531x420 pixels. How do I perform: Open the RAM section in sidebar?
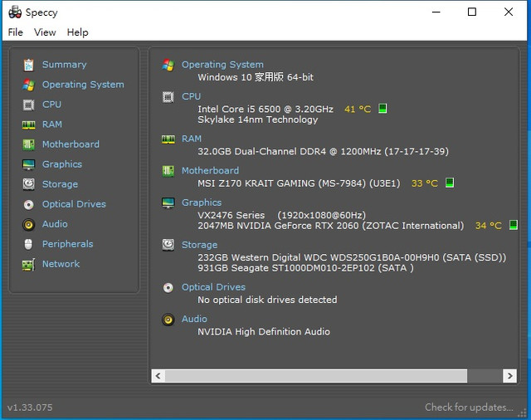point(52,125)
